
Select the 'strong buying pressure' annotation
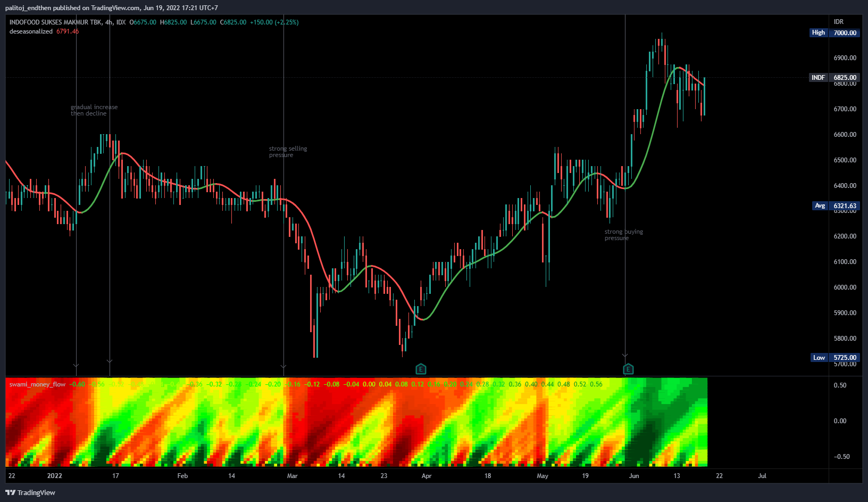click(x=623, y=235)
